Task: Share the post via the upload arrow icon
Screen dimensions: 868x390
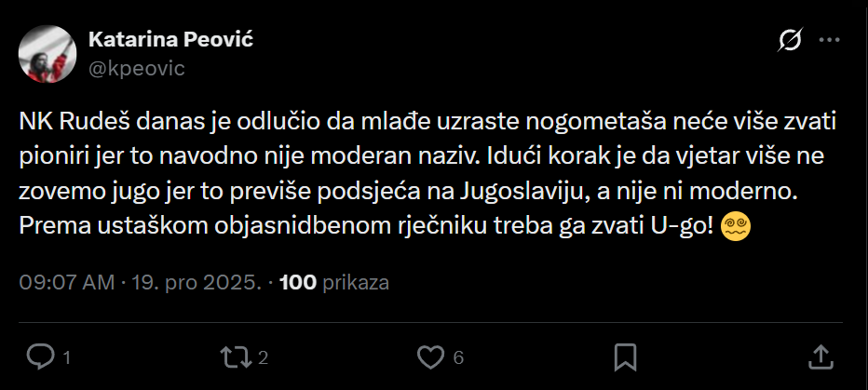Action: [x=820, y=356]
